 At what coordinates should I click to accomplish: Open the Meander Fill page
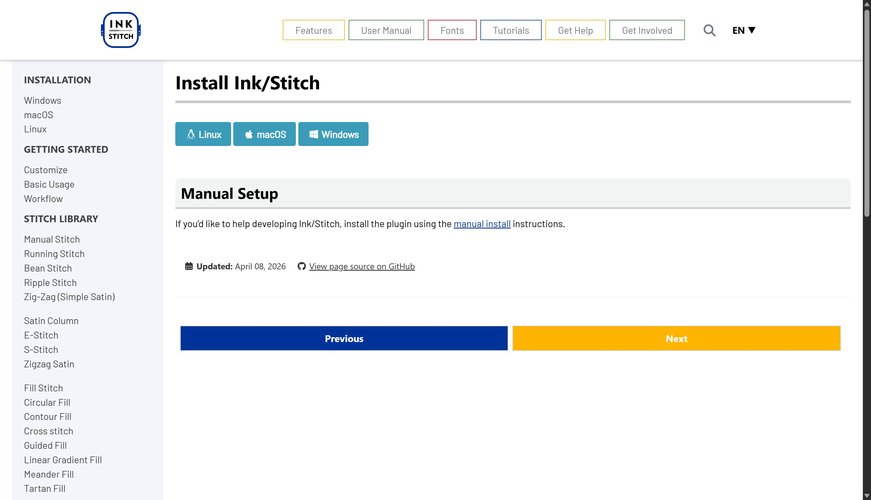[x=49, y=474]
